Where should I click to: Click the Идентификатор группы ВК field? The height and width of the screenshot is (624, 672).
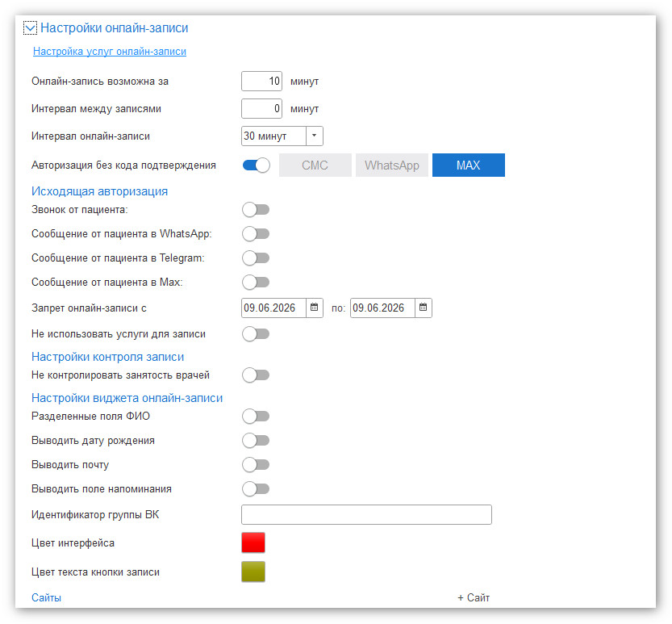pyautogui.click(x=366, y=515)
